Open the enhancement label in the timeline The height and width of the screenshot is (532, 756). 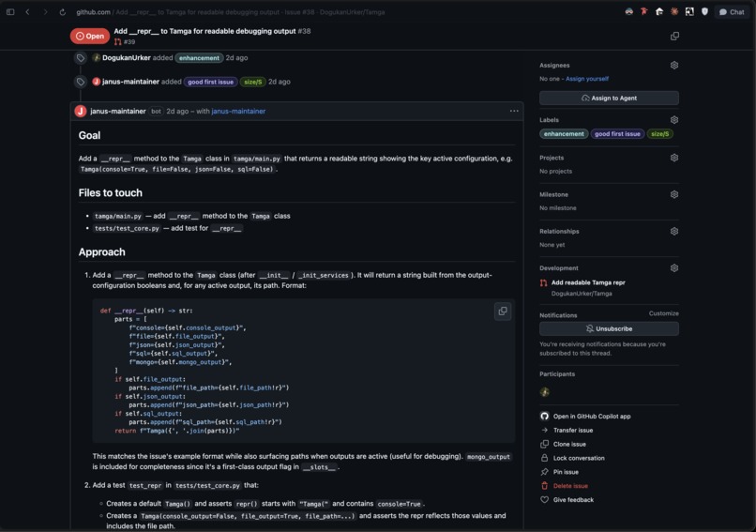(x=199, y=58)
